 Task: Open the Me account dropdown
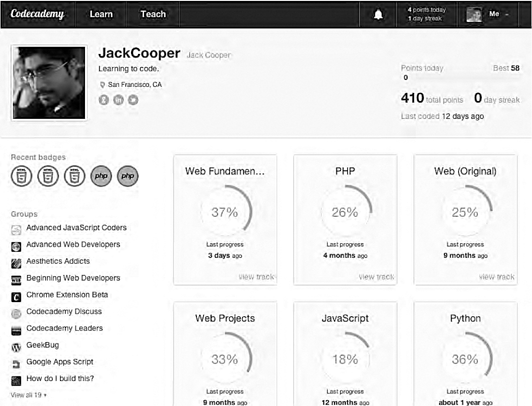488,14
